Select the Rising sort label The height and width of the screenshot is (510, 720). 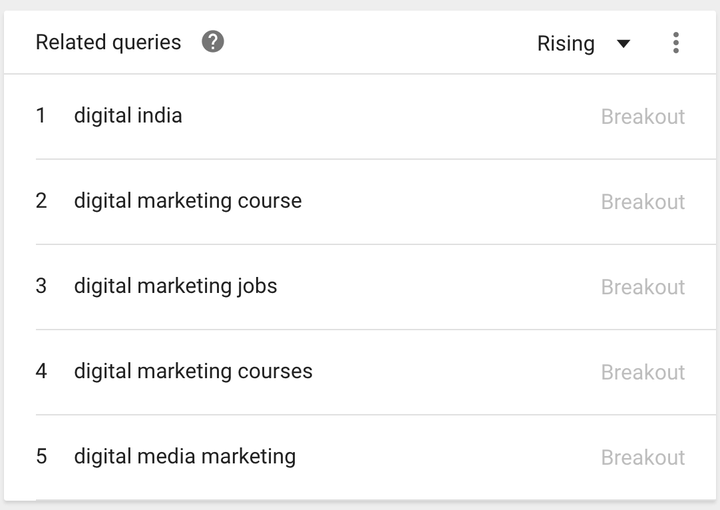566,44
